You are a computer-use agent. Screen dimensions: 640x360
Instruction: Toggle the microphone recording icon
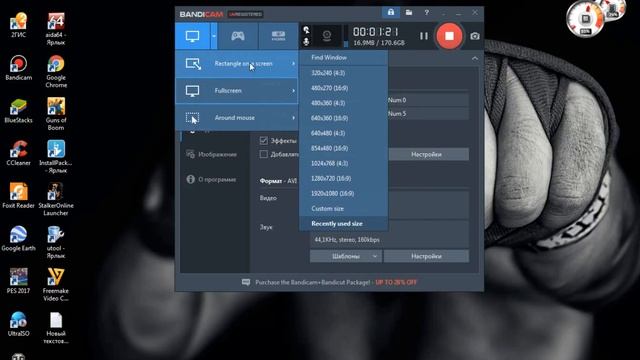[x=306, y=41]
